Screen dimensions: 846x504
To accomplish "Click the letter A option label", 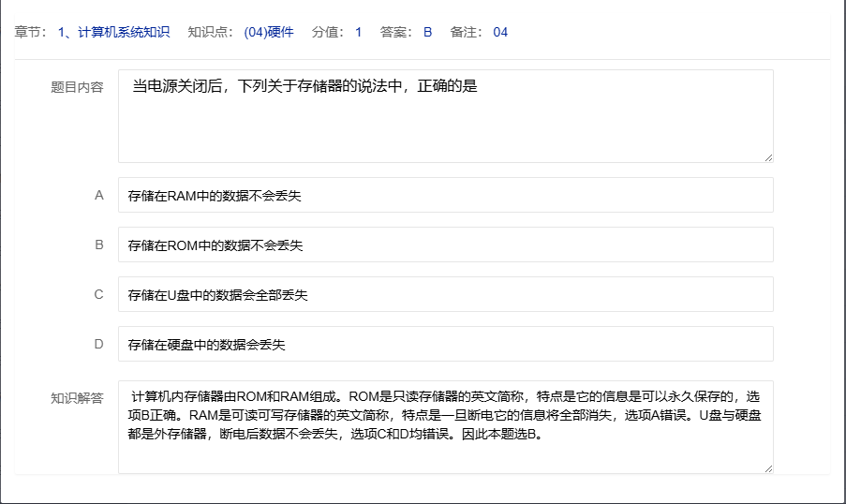I will coord(98,196).
